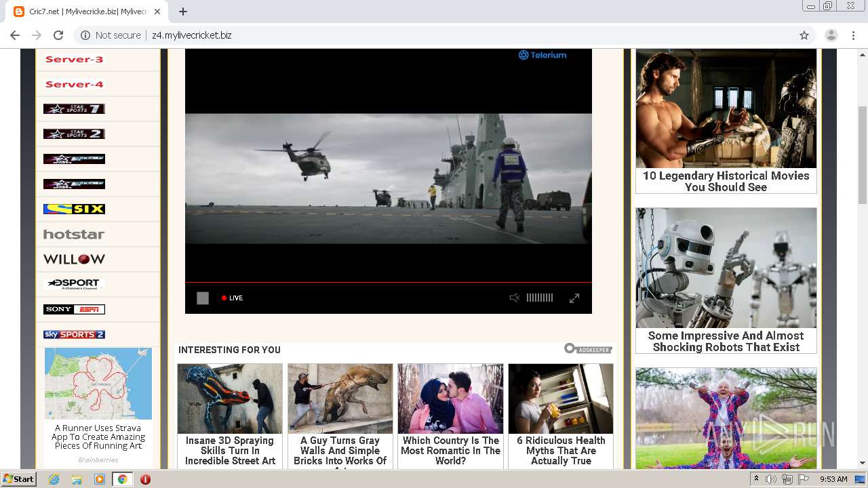The width and height of the screenshot is (868, 488).
Task: Open Action Center flag icon
Action: (804, 479)
